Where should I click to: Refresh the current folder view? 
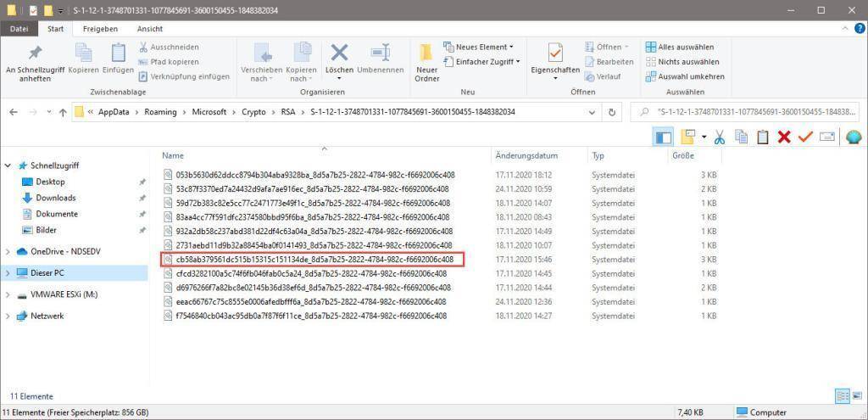tap(612, 112)
